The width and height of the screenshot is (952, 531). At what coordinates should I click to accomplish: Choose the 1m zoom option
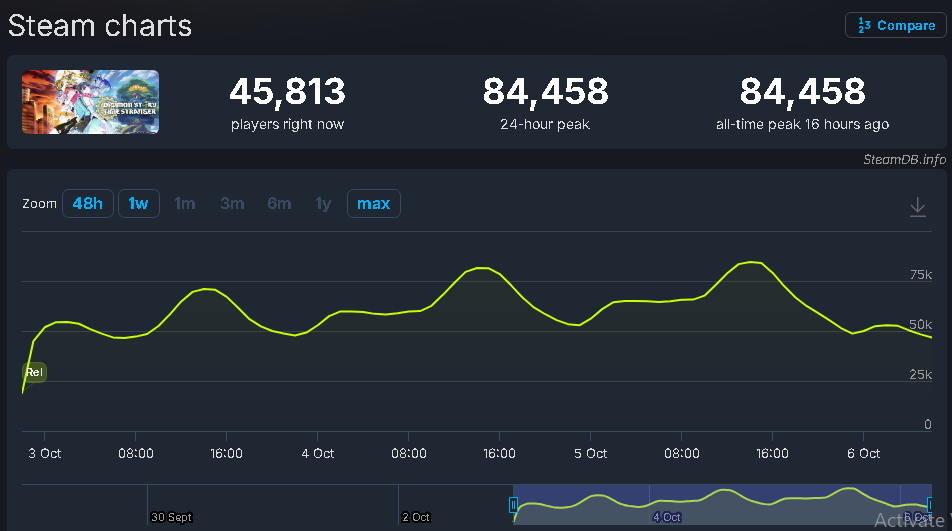tap(185, 204)
